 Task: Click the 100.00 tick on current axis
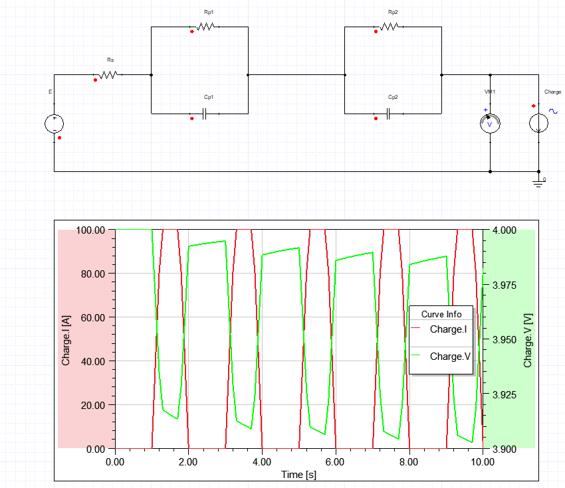90,230
